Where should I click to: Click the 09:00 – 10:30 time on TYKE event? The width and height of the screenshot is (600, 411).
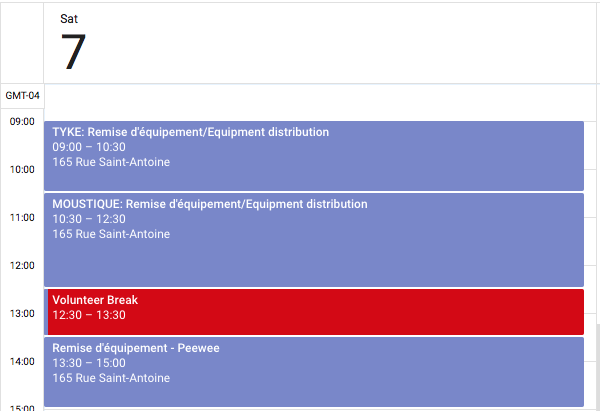[x=89, y=147]
